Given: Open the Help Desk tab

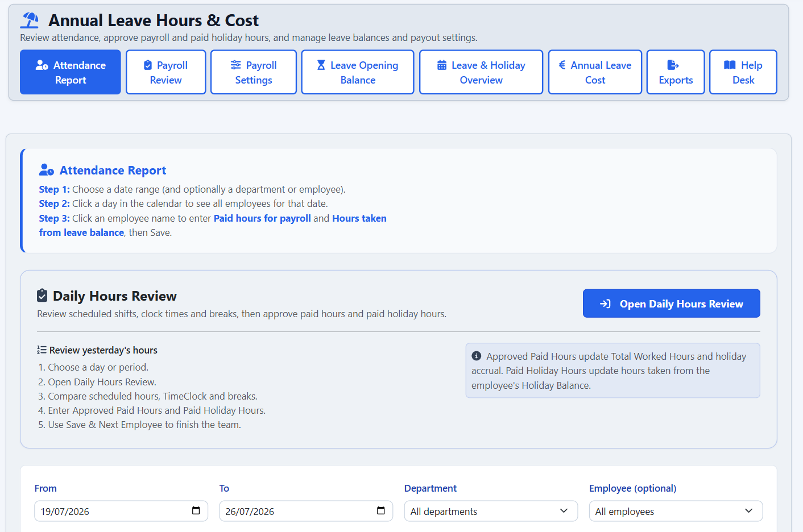Looking at the screenshot, I should pos(743,72).
